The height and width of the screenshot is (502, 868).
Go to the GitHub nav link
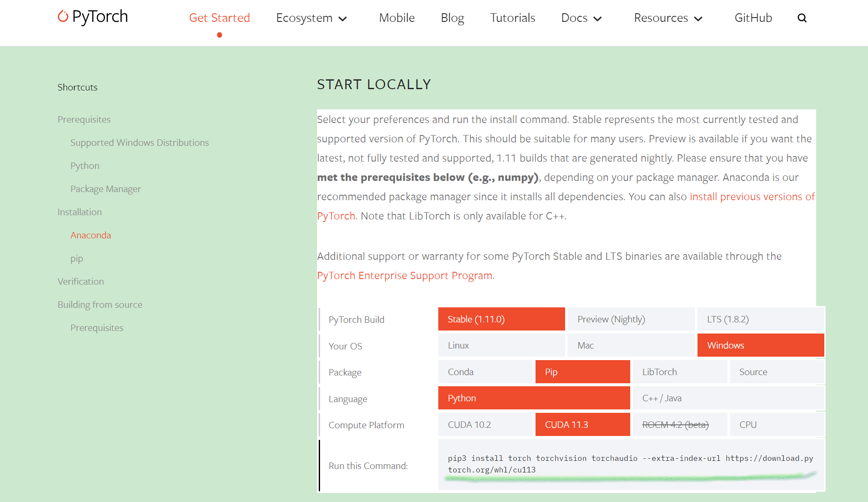point(753,18)
